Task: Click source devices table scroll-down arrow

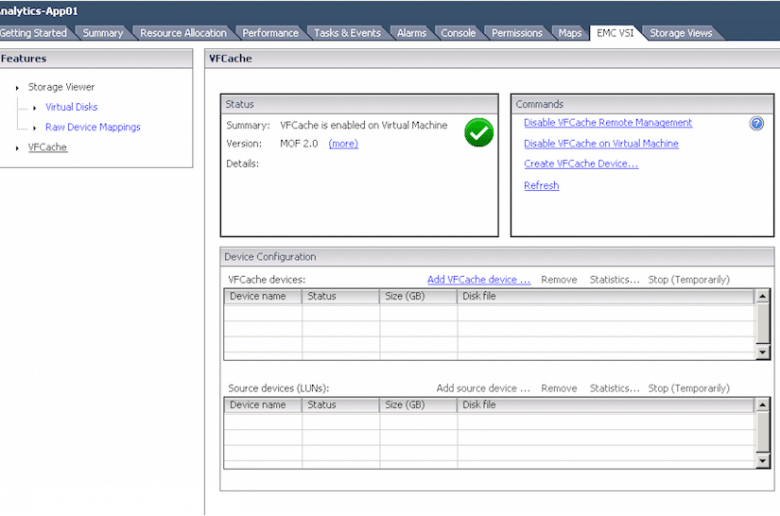Action: [x=762, y=461]
